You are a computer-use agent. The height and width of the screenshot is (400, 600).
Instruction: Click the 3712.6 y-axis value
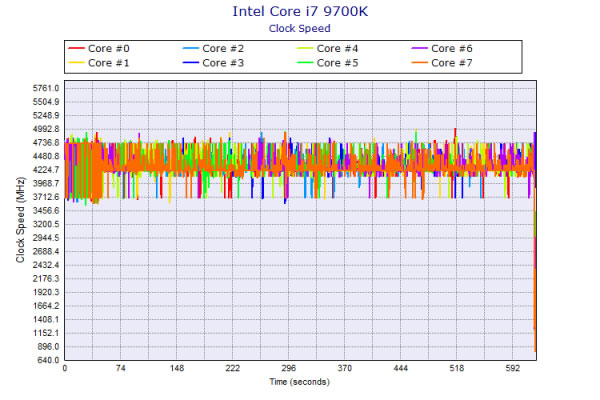[46, 197]
